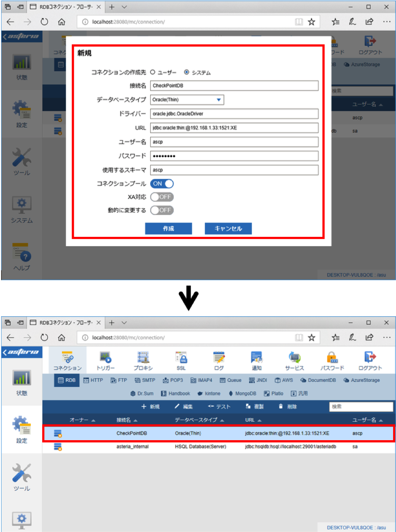Click the 作成 button
This screenshot has width=396, height=532.
point(168,228)
